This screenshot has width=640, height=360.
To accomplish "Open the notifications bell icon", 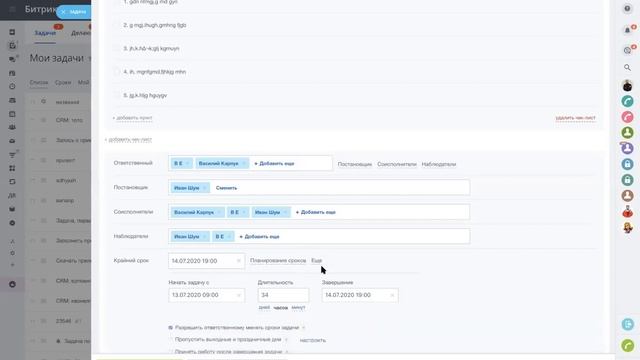I will (x=627, y=30).
